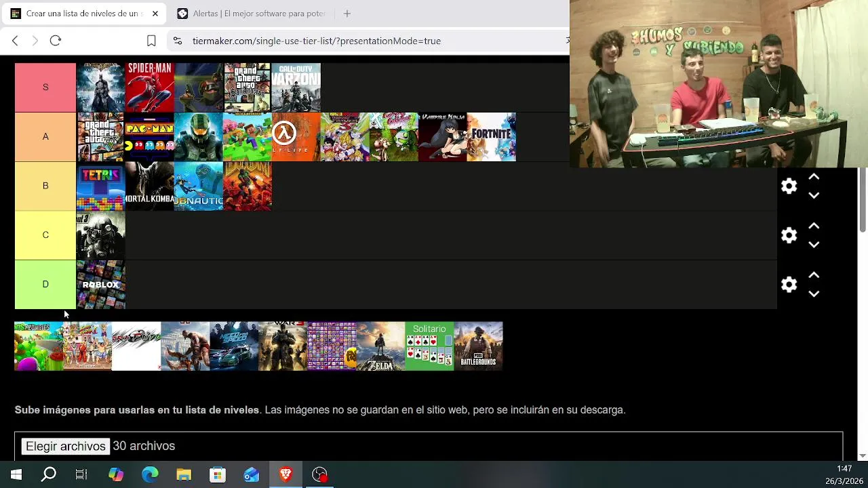Screen dimensions: 868x488
Task: Select the Grand Theft Auto V image
Action: click(101, 137)
